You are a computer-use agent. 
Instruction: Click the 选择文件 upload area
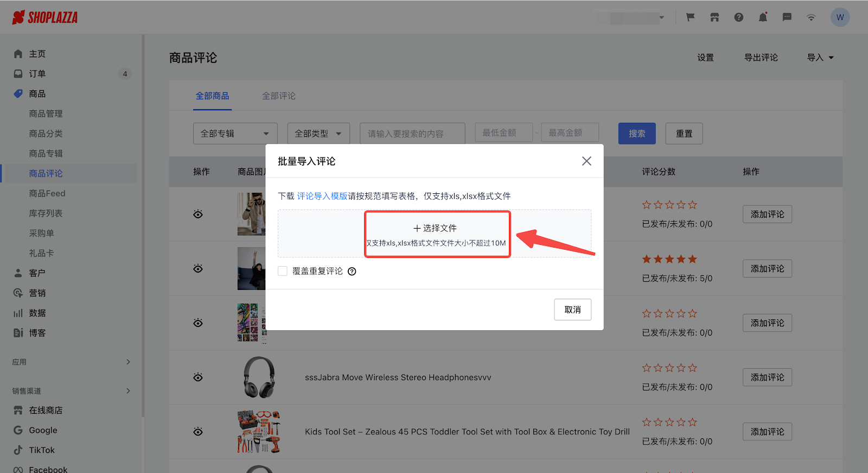[x=437, y=234]
